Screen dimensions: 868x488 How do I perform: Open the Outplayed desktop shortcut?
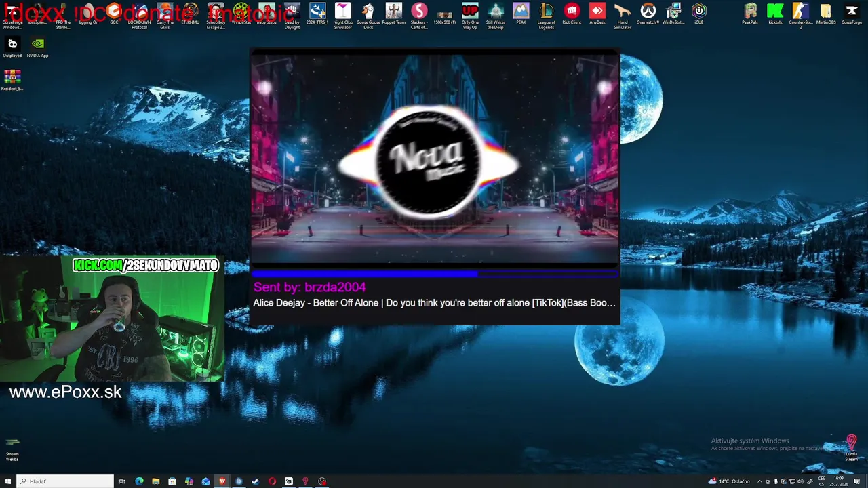point(12,47)
